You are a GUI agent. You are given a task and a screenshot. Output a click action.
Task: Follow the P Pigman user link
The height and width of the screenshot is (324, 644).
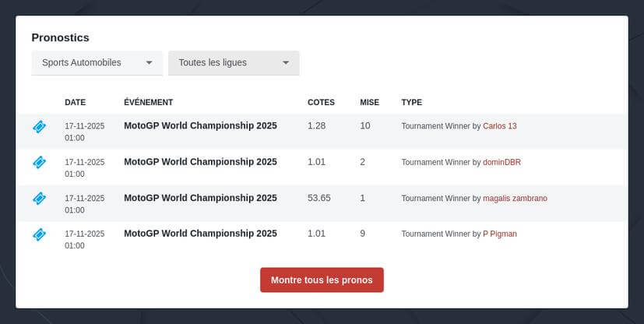499,234
